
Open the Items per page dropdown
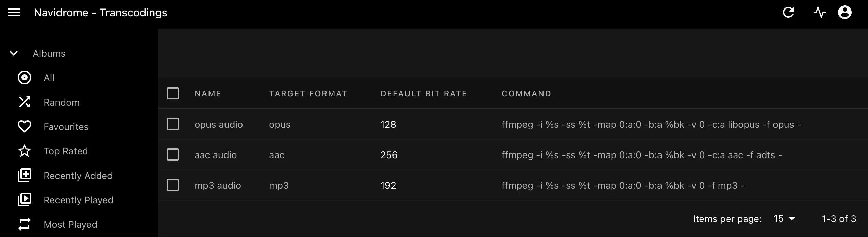coord(784,219)
